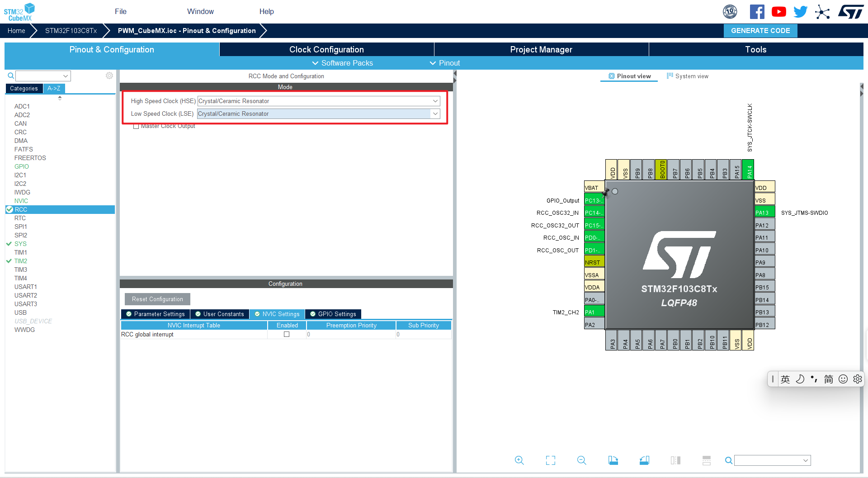
Task: Click the IME emoji smiley icon
Action: [843, 379]
